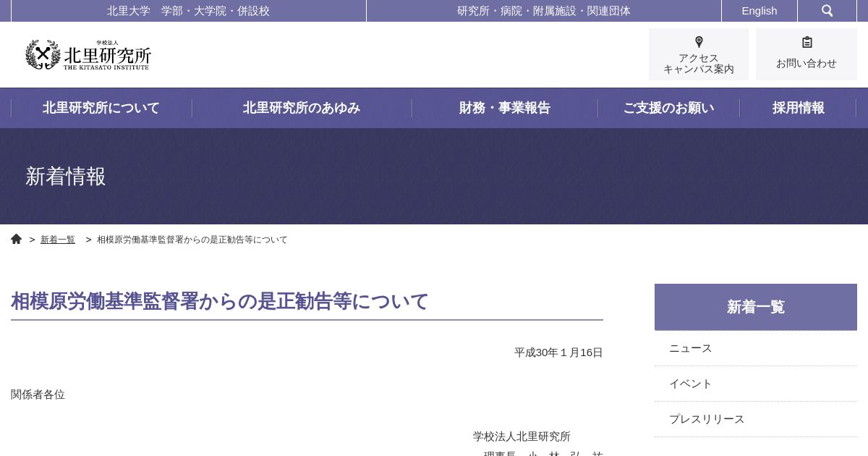Select プレスリリース in sidebar

tap(756, 419)
